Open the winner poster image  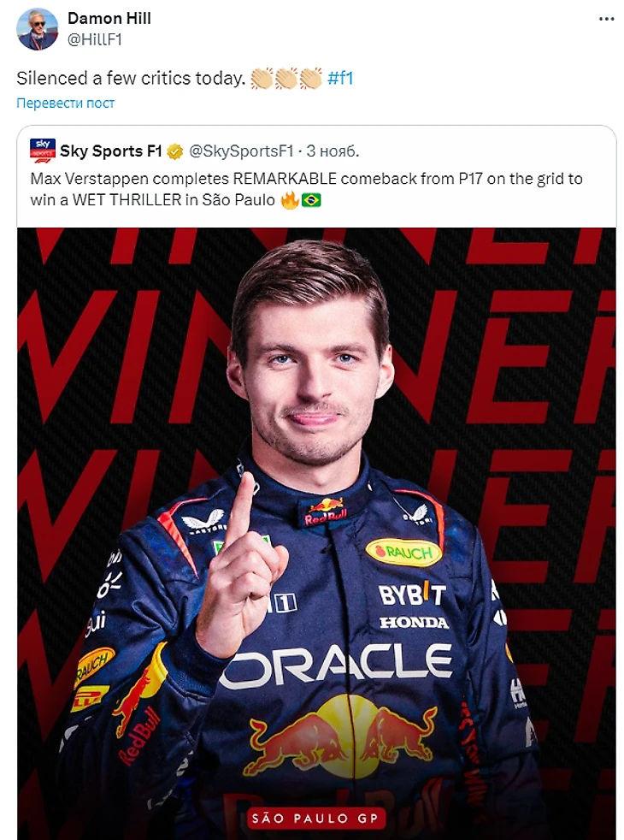click(317, 534)
